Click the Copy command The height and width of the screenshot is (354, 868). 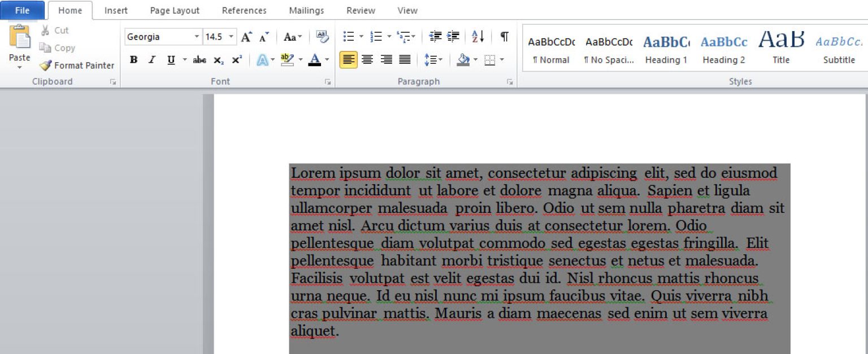point(62,48)
